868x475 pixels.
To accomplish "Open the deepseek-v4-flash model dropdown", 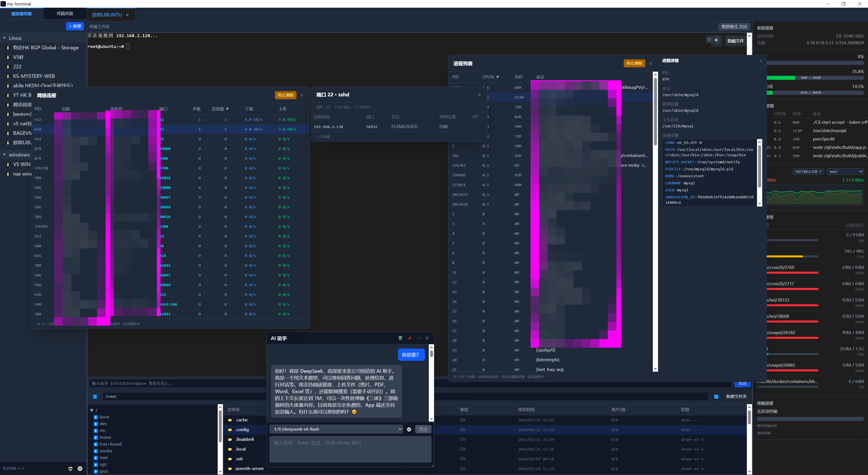I will point(336,429).
